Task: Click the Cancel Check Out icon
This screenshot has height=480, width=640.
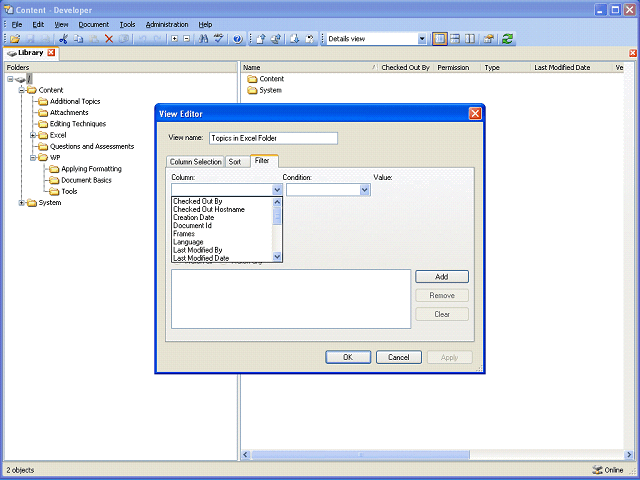Action: click(x=310, y=39)
